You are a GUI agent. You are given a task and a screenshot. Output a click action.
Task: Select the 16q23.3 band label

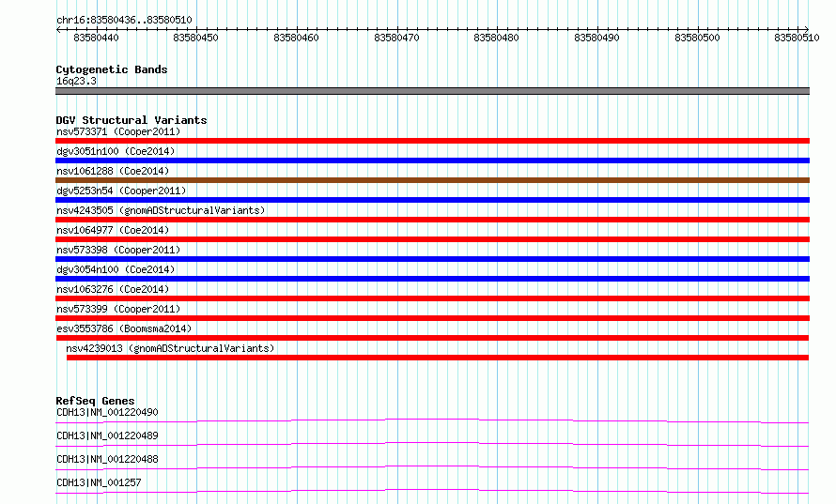coord(76,81)
